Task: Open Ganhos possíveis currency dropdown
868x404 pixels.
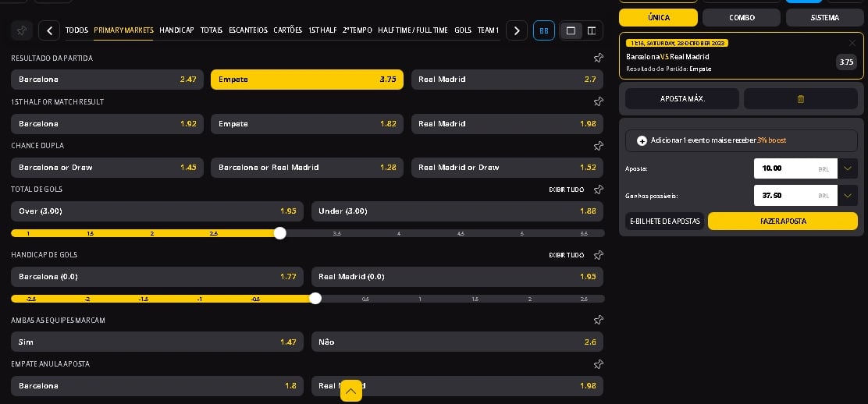Action: coord(848,195)
